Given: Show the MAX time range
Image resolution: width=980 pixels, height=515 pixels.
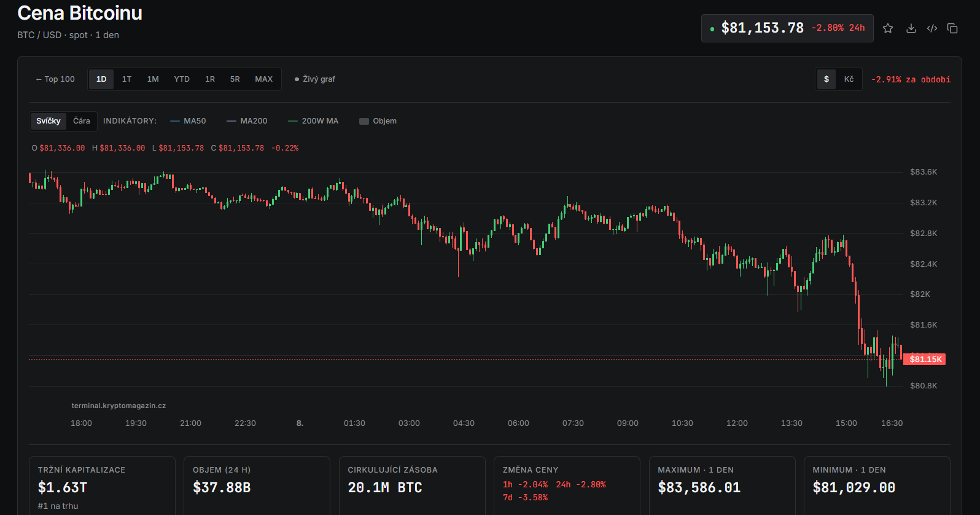Looking at the screenshot, I should [x=264, y=79].
